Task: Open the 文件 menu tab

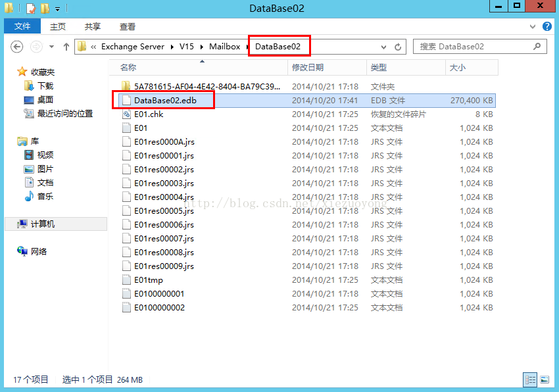Action: tap(22, 26)
